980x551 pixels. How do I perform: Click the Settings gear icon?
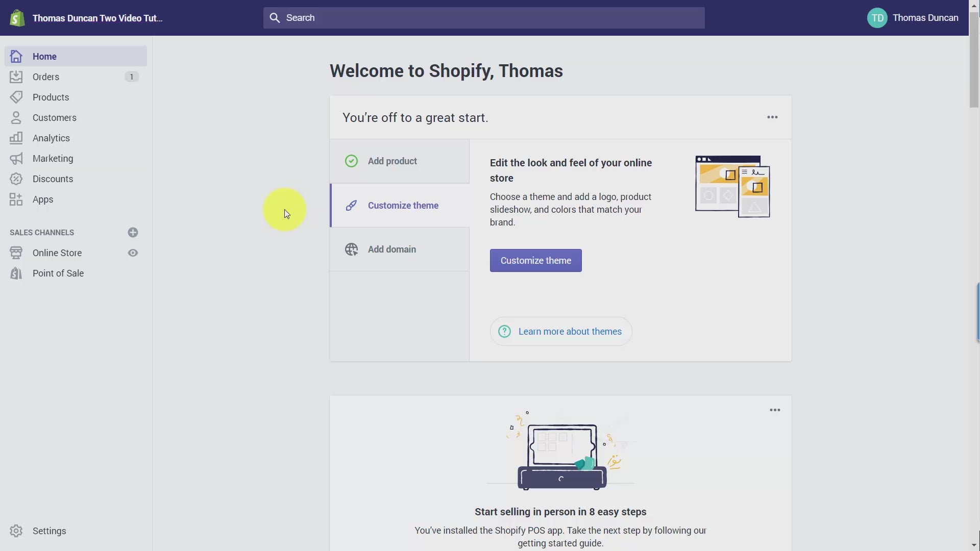tap(16, 531)
